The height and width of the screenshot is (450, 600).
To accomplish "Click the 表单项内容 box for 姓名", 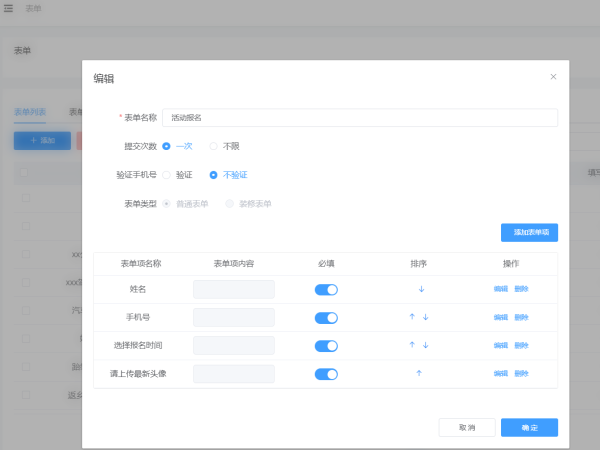I will 234,289.
